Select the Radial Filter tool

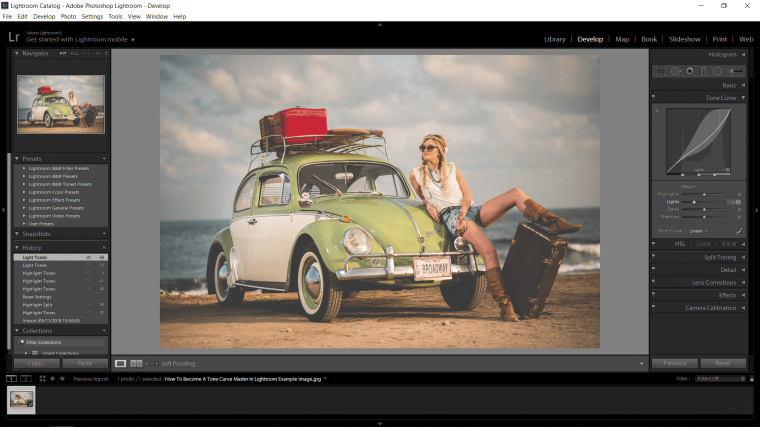click(x=717, y=71)
